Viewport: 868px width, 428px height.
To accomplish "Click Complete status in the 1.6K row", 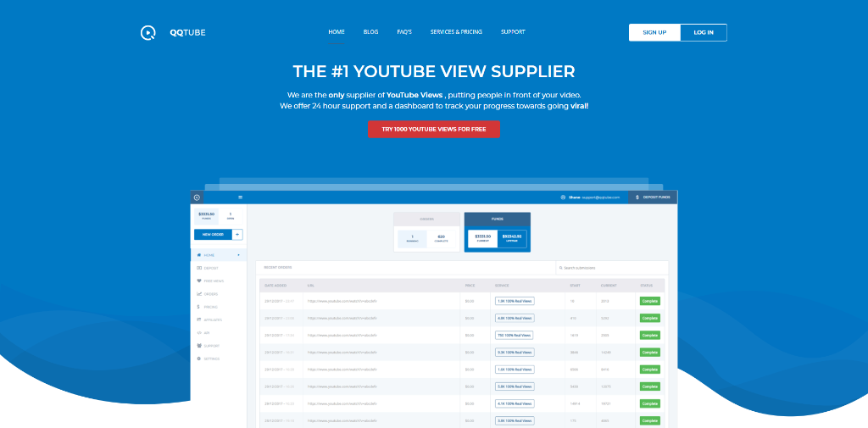I will [650, 370].
